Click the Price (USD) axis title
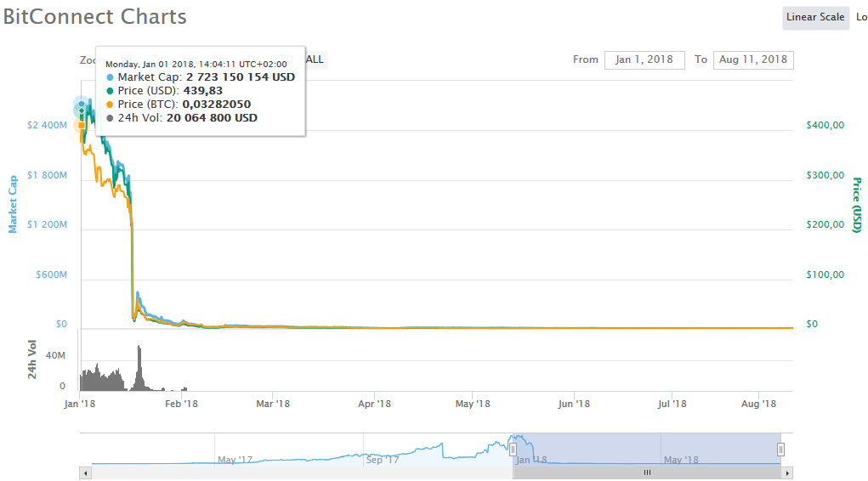The image size is (868, 481). [857, 205]
